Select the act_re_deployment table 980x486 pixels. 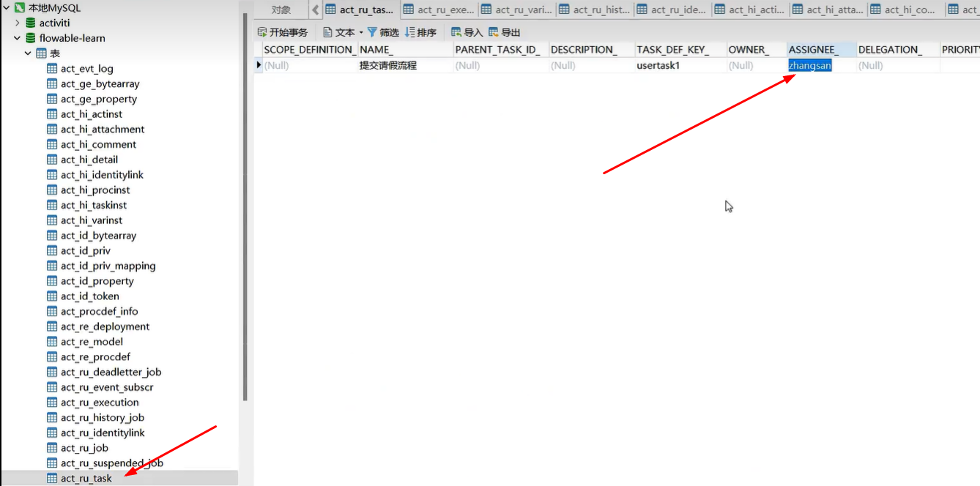[x=105, y=326]
